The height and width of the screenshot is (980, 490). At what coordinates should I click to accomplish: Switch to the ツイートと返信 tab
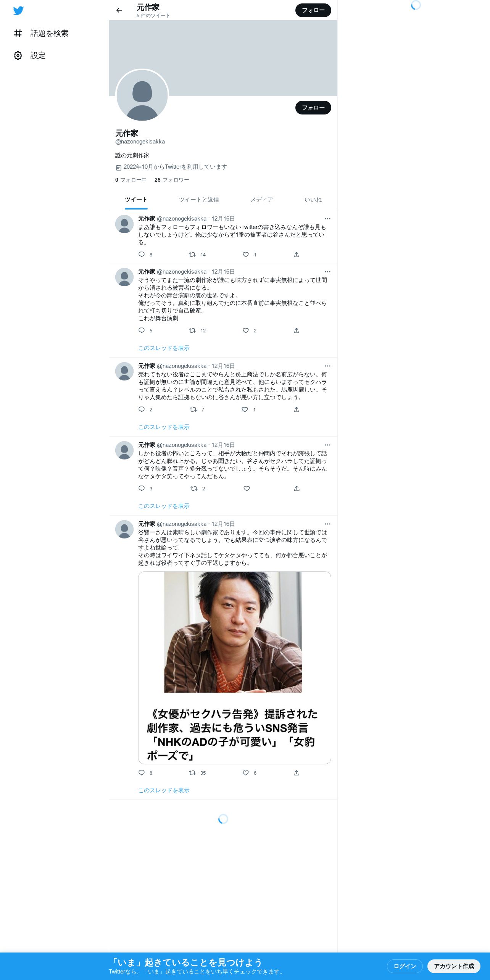click(199, 200)
